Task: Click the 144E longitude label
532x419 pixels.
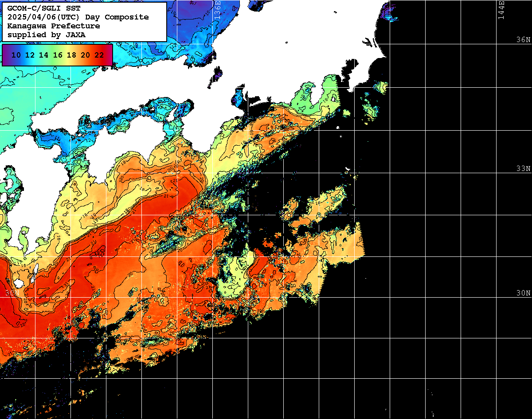Action: 501,10
